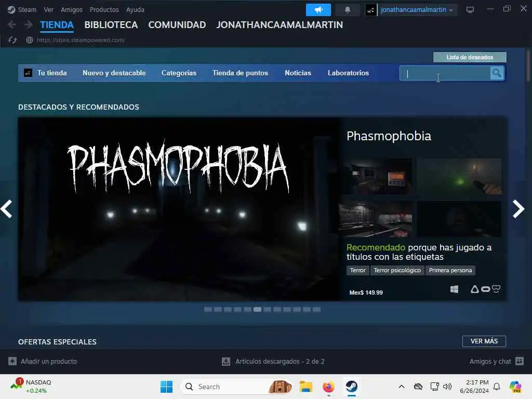Click the Primera persona tag
The image size is (532, 399).
tap(450, 270)
